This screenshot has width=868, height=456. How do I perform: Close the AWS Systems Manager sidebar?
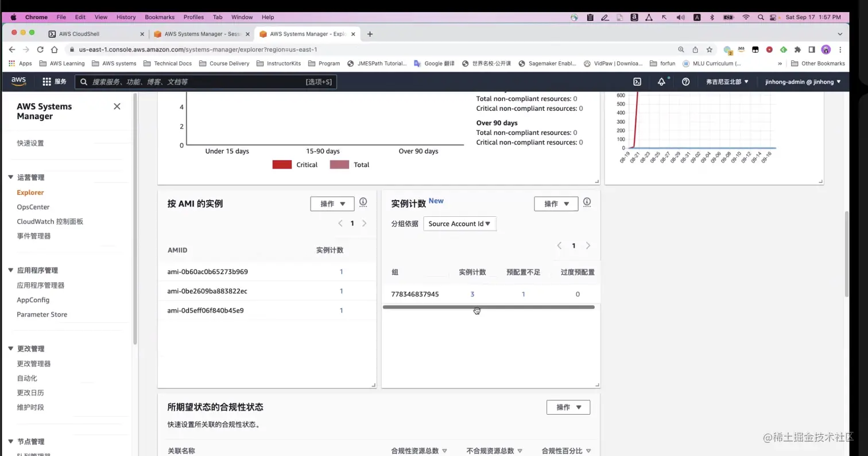point(117,106)
